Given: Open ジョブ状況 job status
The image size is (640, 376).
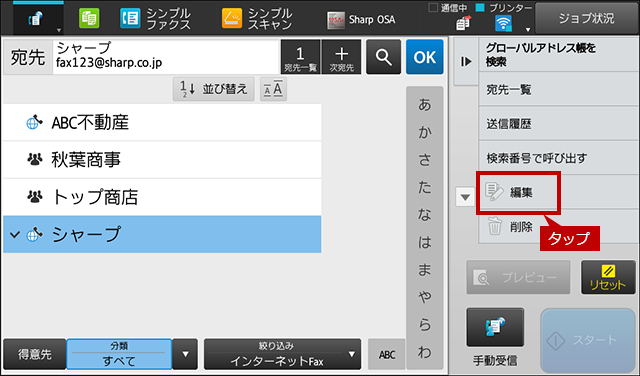Looking at the screenshot, I should click(x=587, y=18).
